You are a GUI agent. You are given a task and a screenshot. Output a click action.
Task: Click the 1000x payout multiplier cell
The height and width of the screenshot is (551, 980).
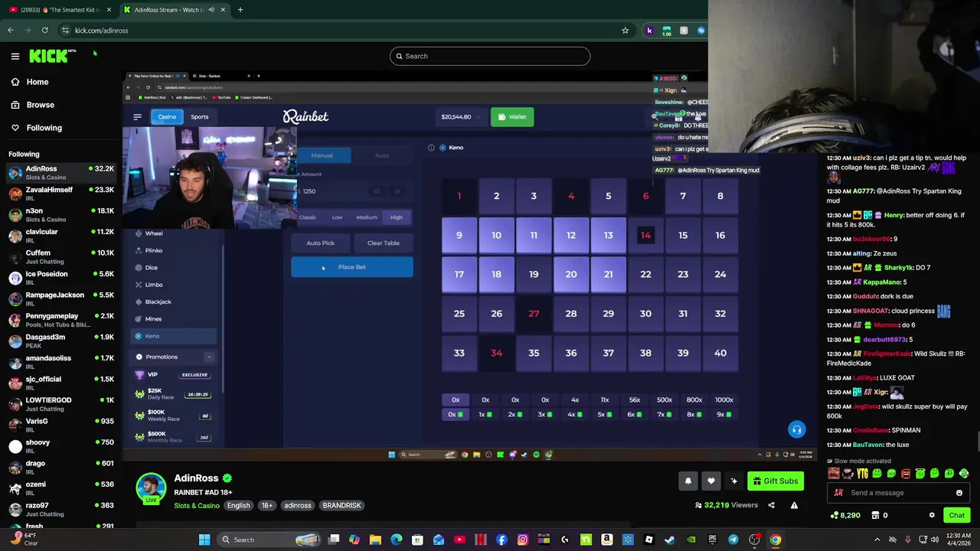(724, 399)
